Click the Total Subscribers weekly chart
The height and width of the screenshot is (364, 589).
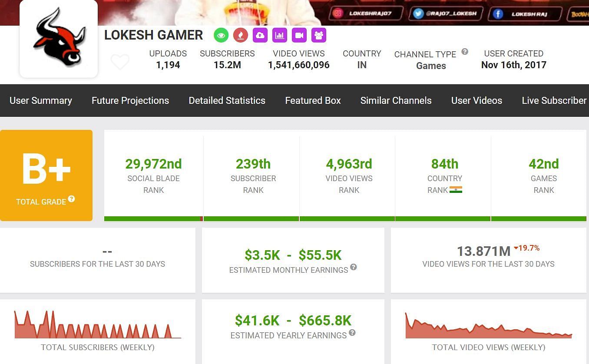[98, 326]
